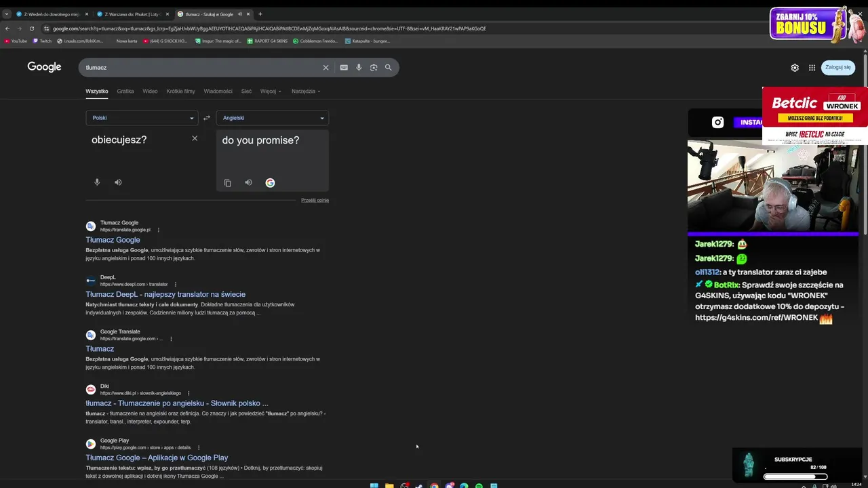Image resolution: width=868 pixels, height=488 pixels.
Task: Copy the English translation
Action: click(228, 183)
